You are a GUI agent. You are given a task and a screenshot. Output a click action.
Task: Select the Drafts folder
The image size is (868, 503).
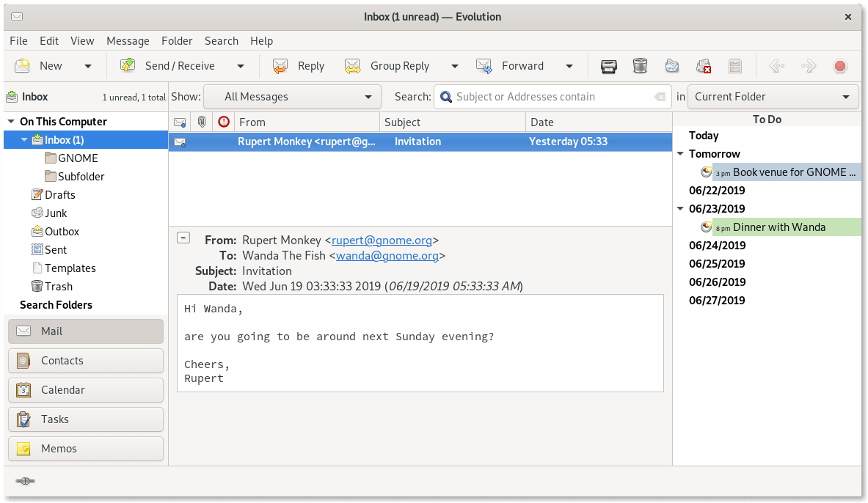[59, 195]
